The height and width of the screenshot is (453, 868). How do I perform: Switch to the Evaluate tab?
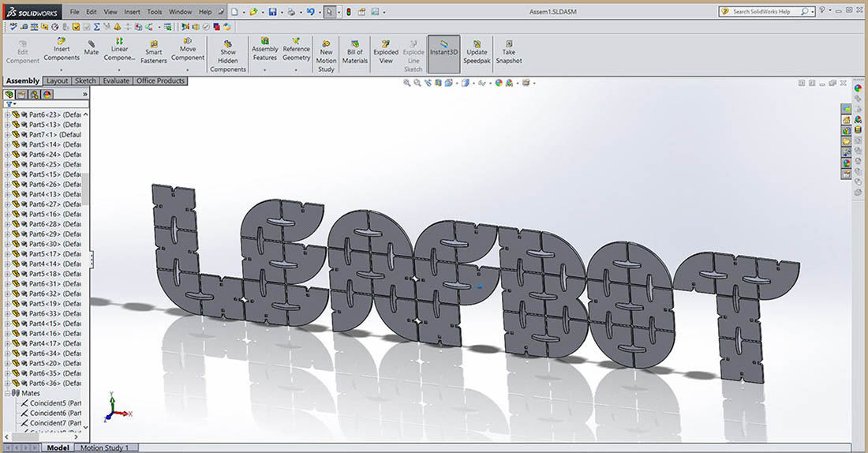point(116,80)
